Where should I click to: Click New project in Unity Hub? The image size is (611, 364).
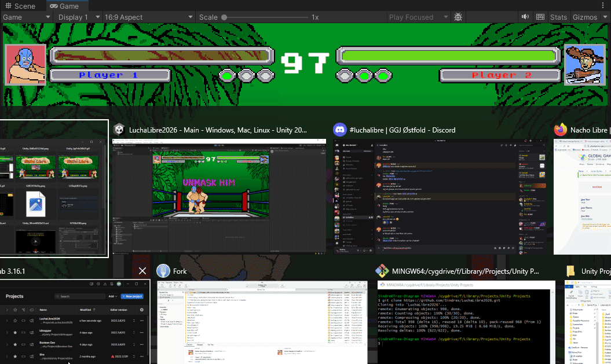pos(132,296)
